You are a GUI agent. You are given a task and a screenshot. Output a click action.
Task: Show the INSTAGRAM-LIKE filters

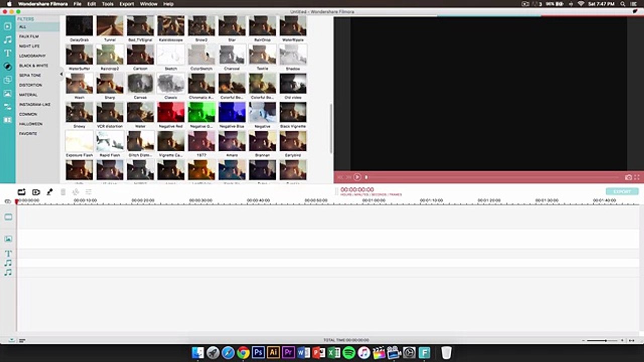[x=35, y=105]
